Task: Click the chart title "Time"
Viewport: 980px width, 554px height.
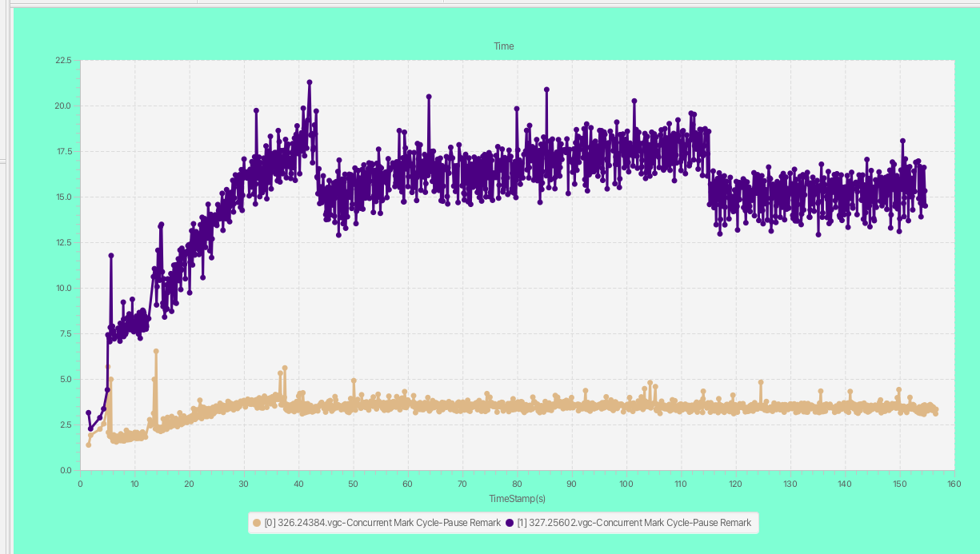Action: [x=504, y=46]
